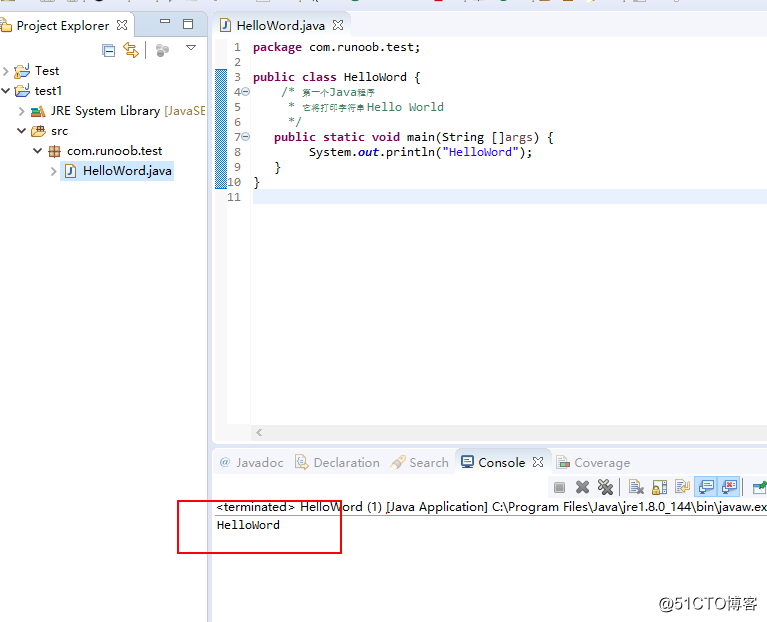Close the Project Explorer view tab
Image resolution: width=767 pixels, height=622 pixels.
[x=122, y=24]
